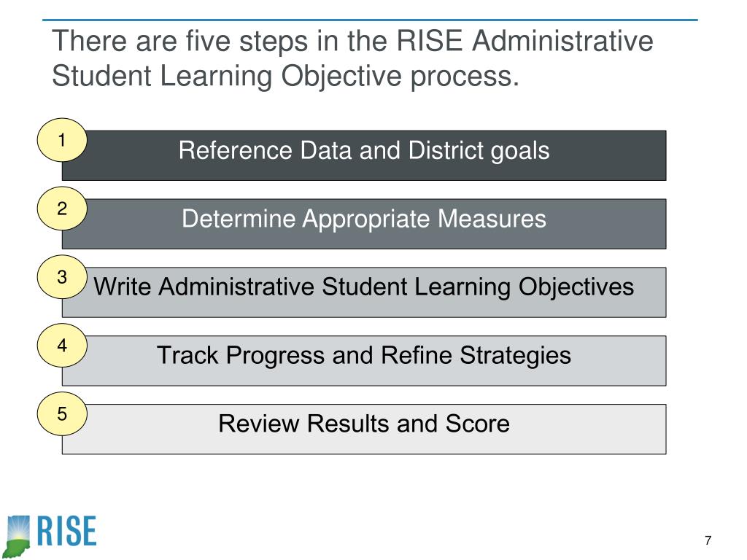
Task: Click the yellow circle numbered 4
Action: click(x=62, y=345)
